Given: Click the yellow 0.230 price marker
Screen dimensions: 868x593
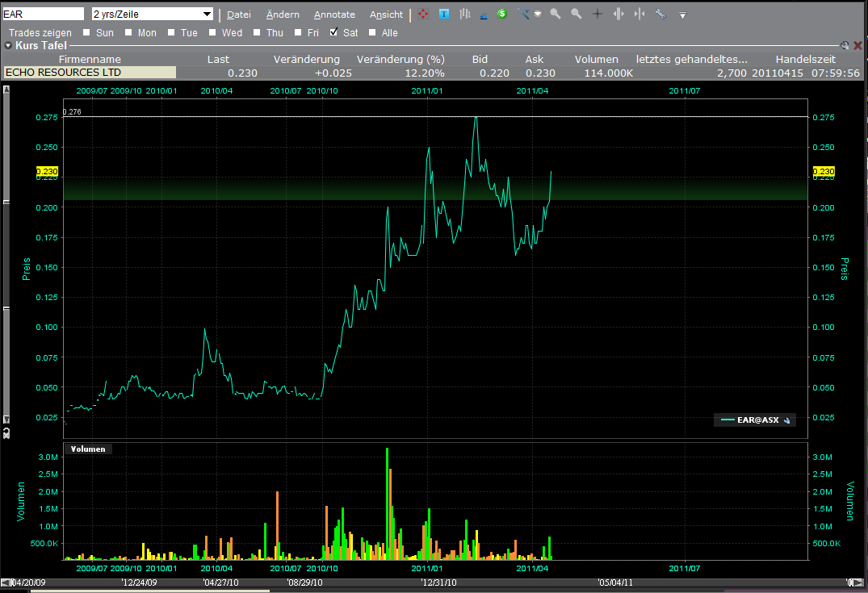Looking at the screenshot, I should pos(47,172).
